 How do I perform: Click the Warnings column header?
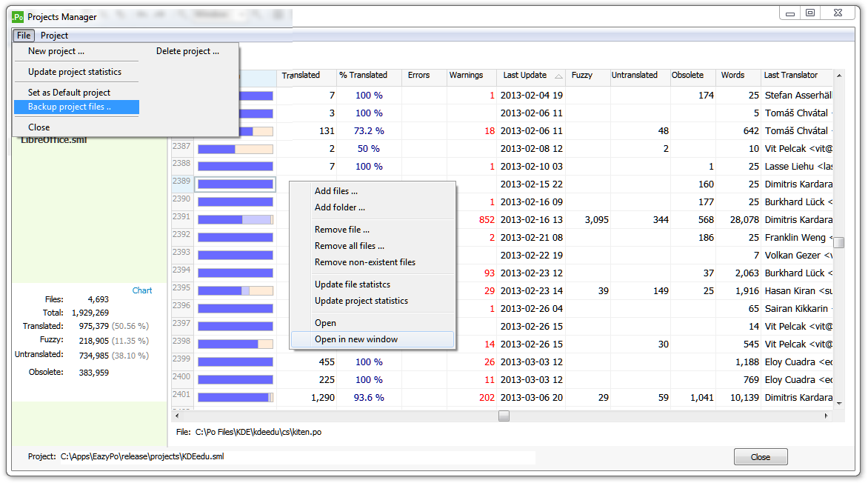tap(466, 76)
